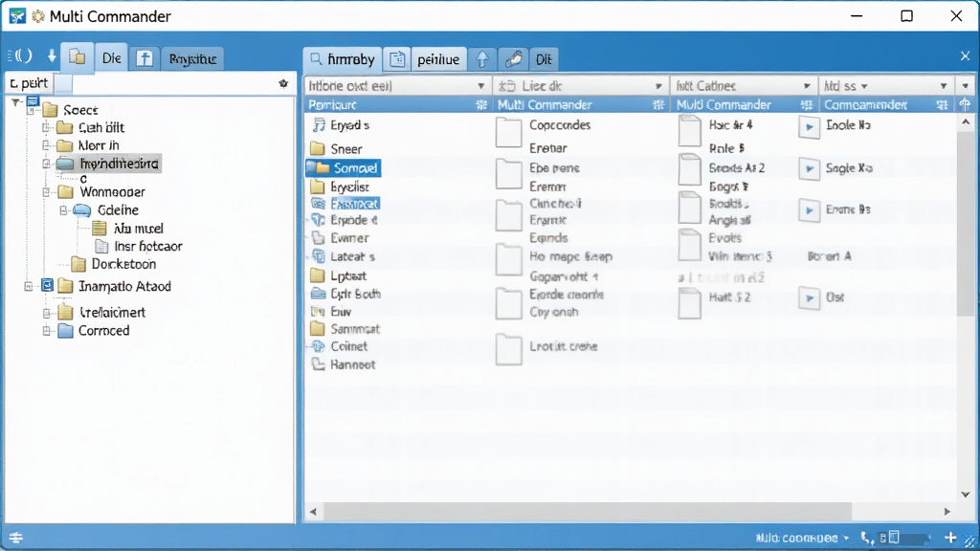The image size is (980, 551).
Task: Click document icon next to 'Copcondes'
Action: point(508,132)
